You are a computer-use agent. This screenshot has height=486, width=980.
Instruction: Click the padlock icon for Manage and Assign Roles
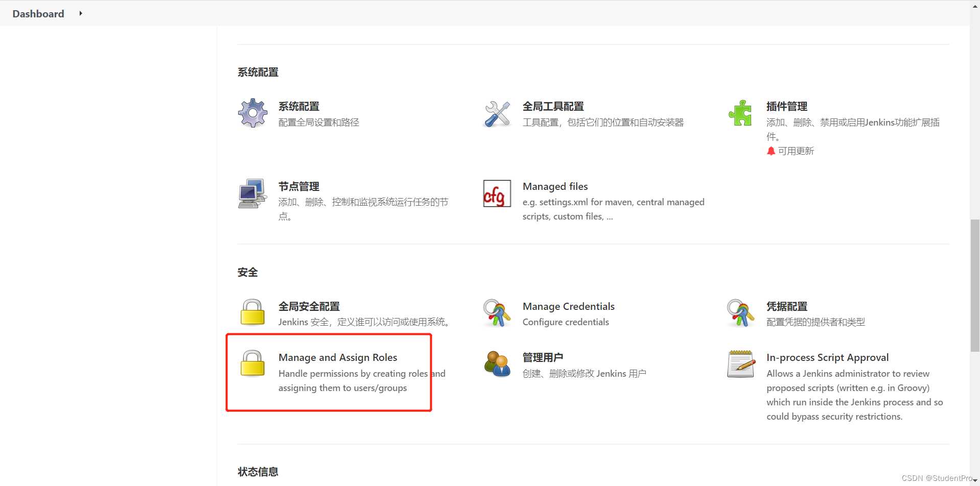click(x=252, y=363)
